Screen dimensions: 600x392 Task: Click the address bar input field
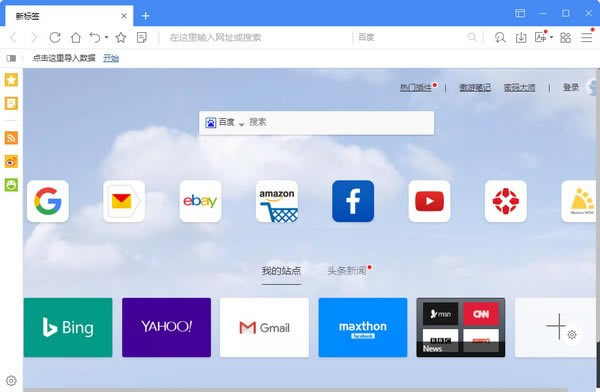(x=256, y=38)
